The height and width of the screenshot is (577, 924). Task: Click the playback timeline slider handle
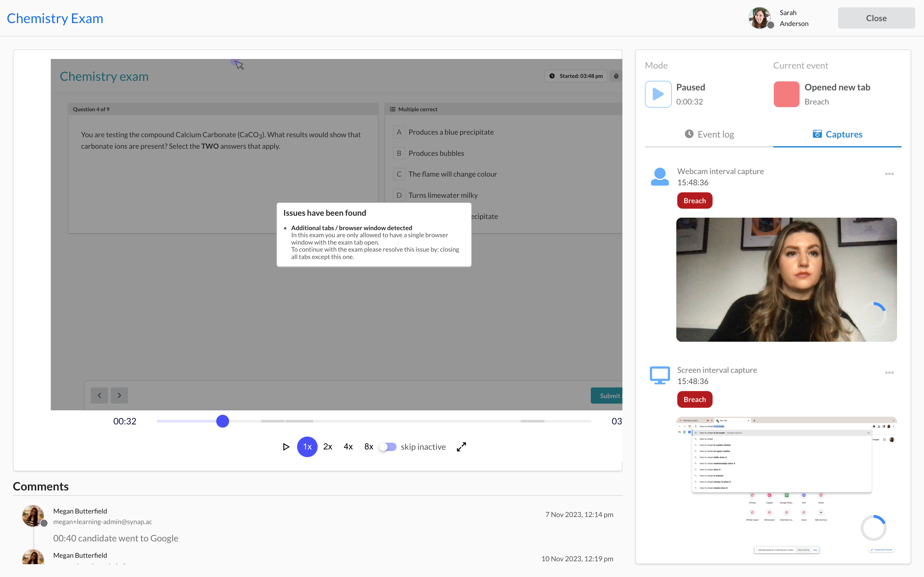click(x=223, y=421)
